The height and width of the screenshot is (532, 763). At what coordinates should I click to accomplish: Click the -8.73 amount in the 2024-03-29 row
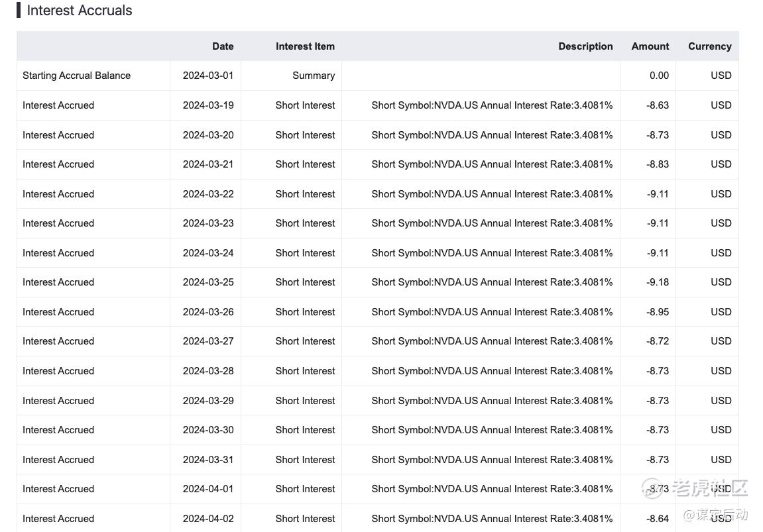658,401
